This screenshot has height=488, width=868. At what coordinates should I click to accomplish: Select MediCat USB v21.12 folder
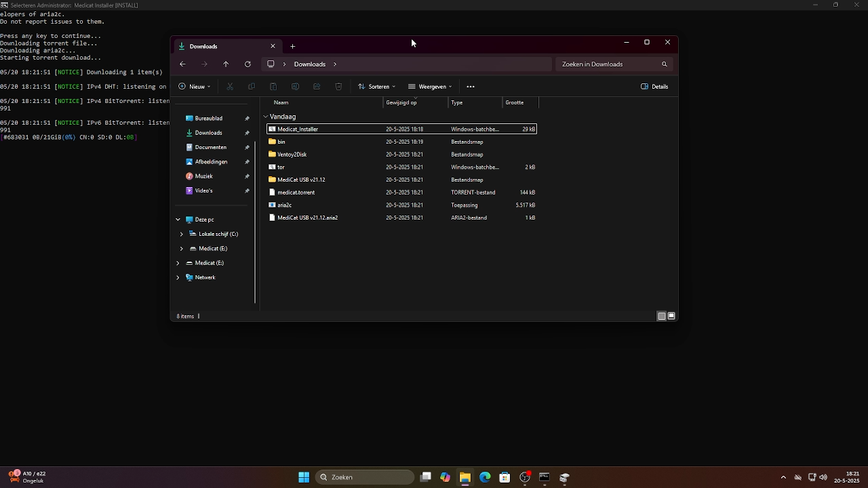click(401, 180)
